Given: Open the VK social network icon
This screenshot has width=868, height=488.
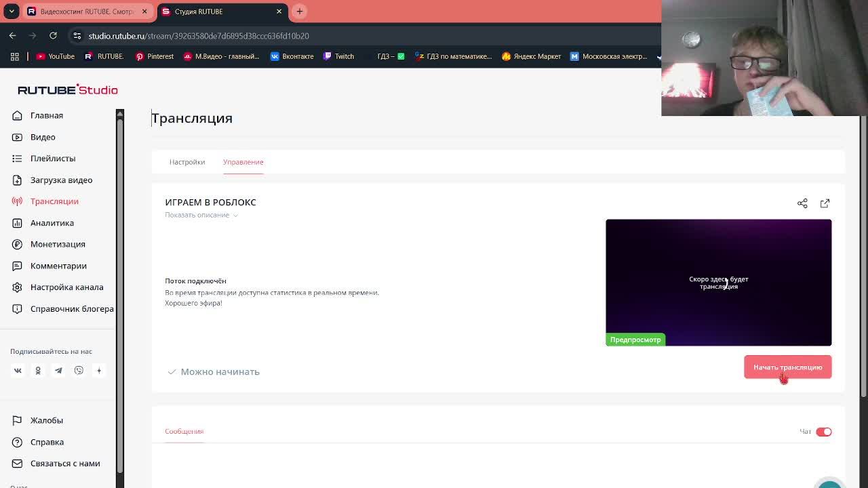Looking at the screenshot, I should [18, 371].
